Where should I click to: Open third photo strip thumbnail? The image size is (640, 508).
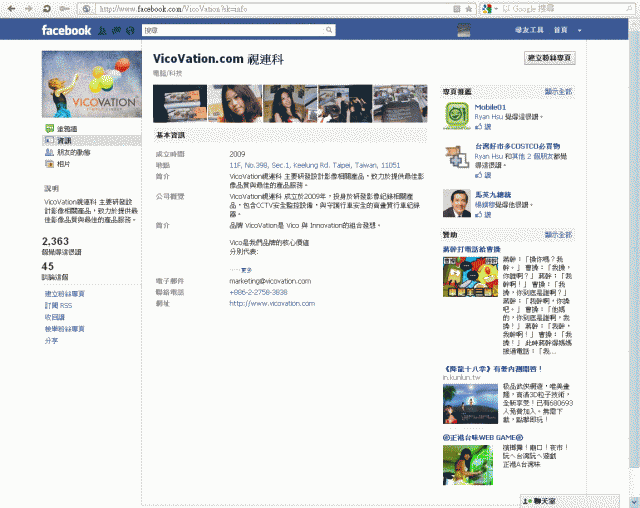[x=290, y=104]
